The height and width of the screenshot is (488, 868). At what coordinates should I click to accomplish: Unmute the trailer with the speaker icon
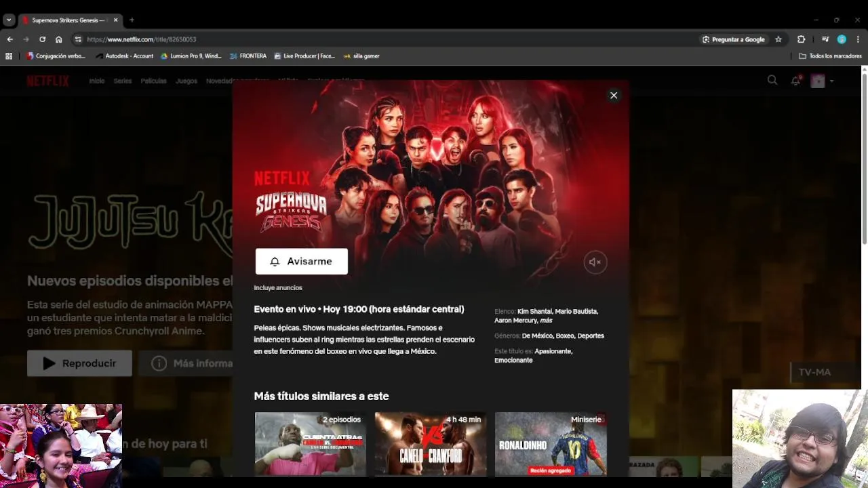[x=595, y=262]
